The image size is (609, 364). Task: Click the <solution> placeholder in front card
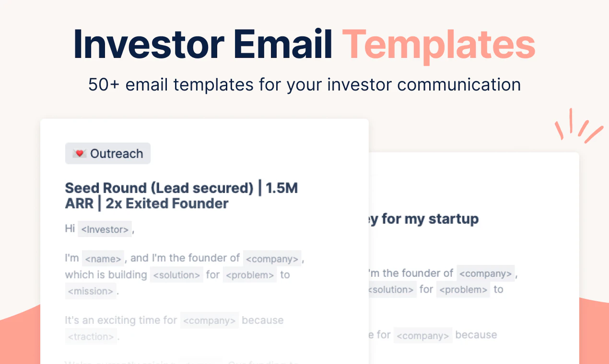pyautogui.click(x=176, y=275)
